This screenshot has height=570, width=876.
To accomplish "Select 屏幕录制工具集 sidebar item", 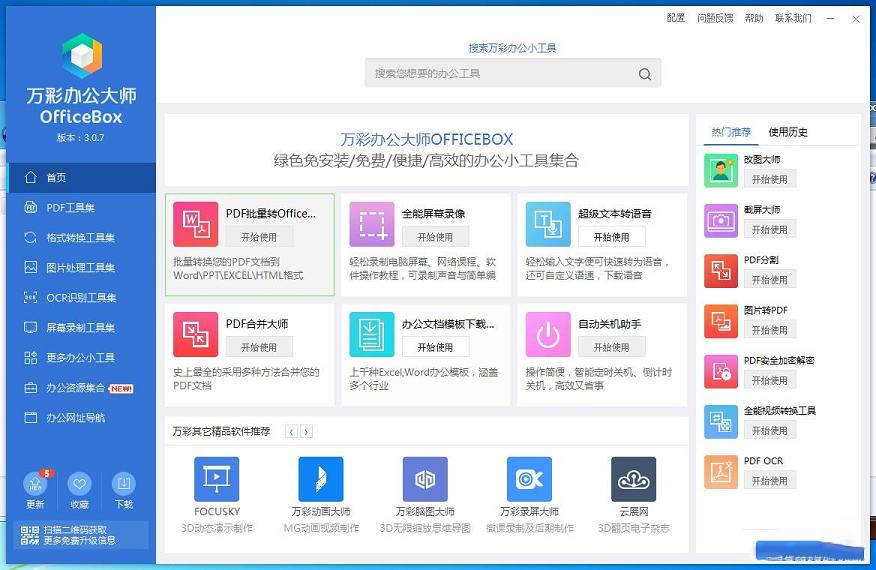I will click(82, 327).
